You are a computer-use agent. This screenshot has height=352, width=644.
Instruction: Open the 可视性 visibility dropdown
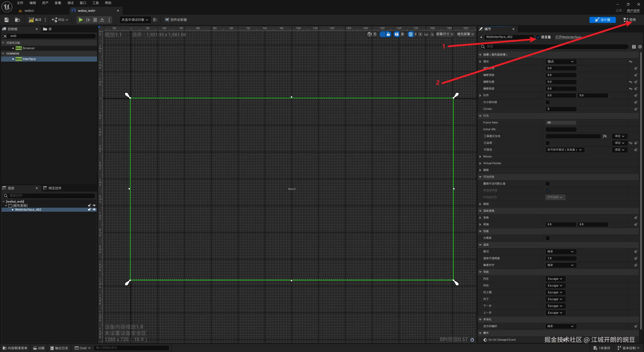pos(565,150)
